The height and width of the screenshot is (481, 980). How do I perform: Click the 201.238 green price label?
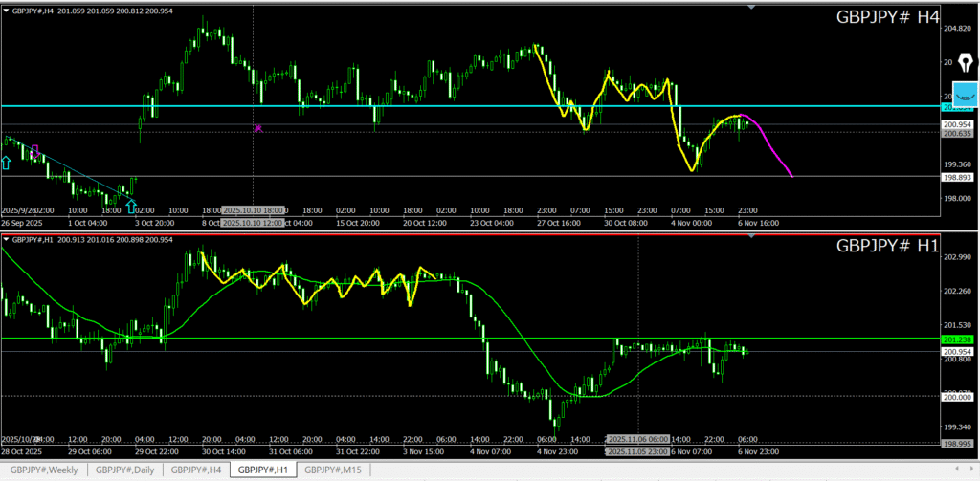(958, 339)
